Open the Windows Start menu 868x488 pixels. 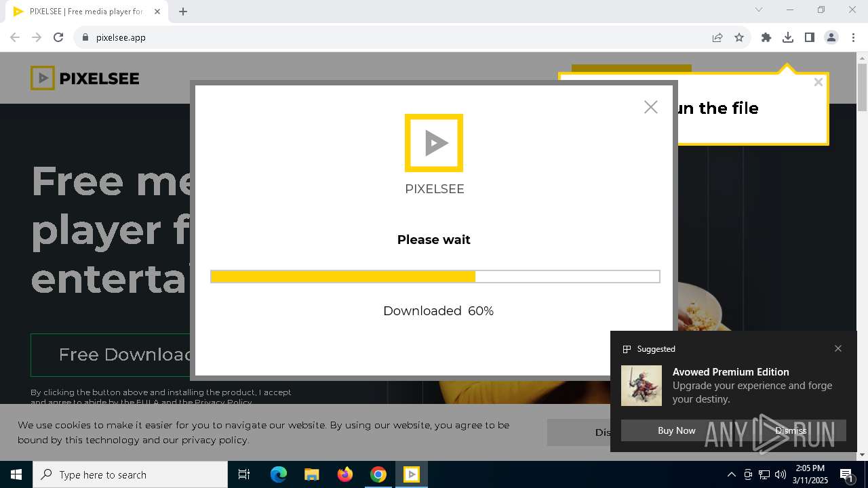tap(16, 474)
